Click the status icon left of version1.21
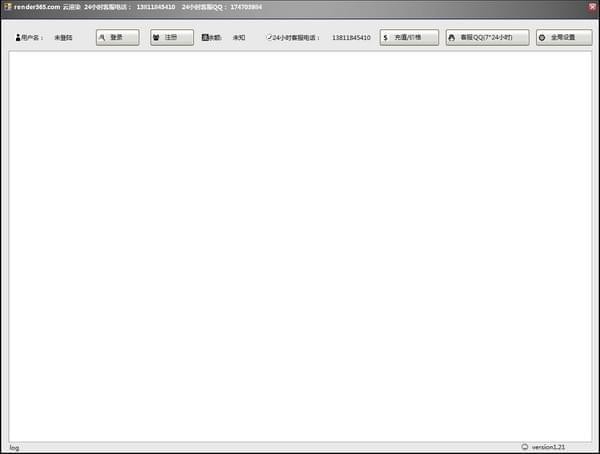The width and height of the screenshot is (600, 454). pyautogui.click(x=524, y=447)
